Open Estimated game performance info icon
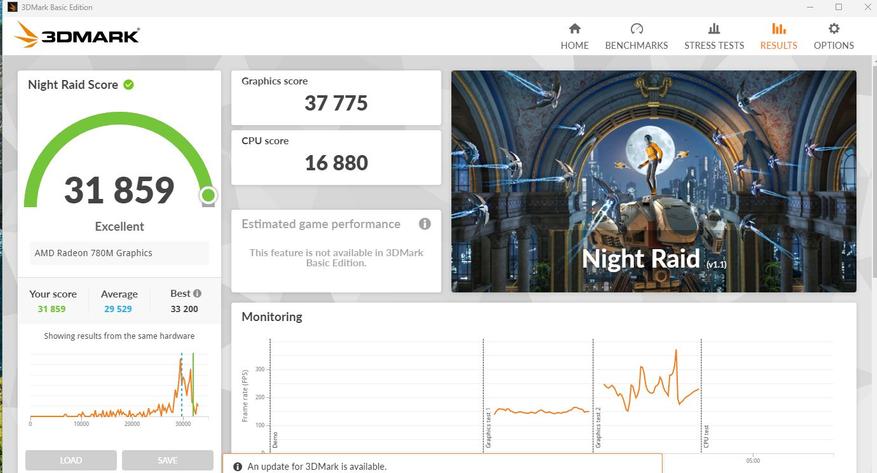877x473 pixels. pyautogui.click(x=425, y=224)
